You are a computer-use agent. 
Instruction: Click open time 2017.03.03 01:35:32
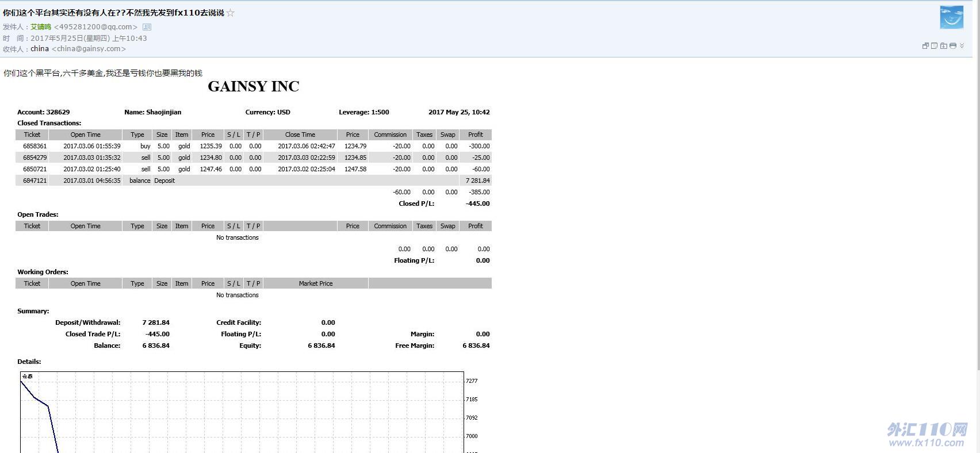[92, 158]
